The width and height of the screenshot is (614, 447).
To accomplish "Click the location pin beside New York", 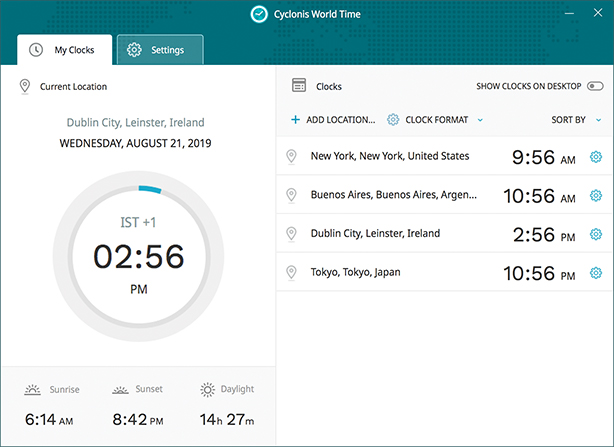I will click(x=291, y=157).
